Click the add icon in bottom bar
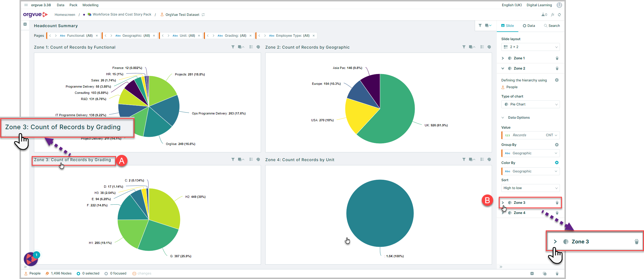This screenshot has height=279, width=644. coord(532,273)
